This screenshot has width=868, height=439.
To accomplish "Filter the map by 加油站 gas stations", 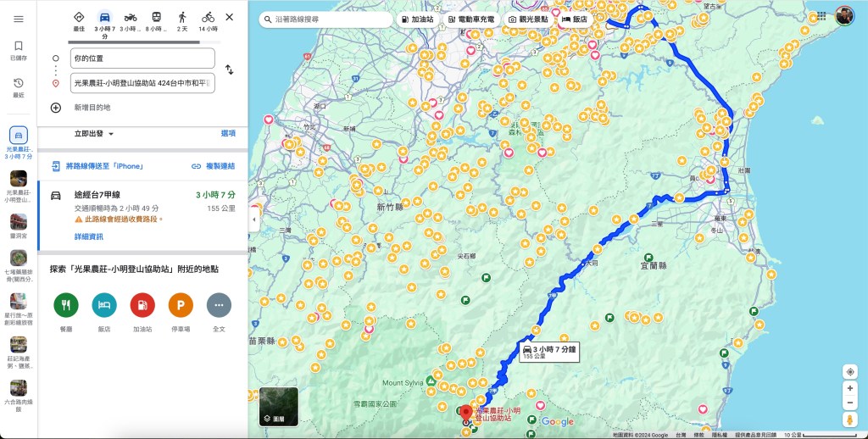I will pyautogui.click(x=417, y=19).
